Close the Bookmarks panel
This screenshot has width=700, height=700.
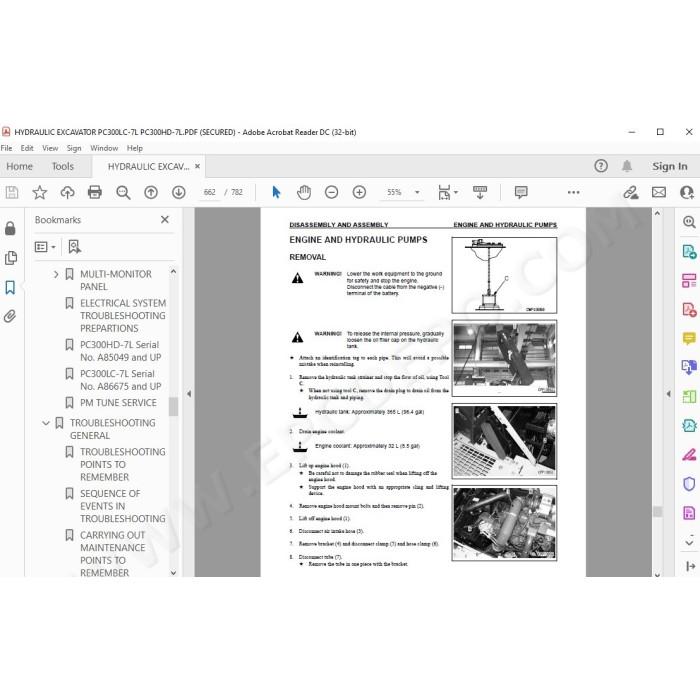pyautogui.click(x=165, y=220)
